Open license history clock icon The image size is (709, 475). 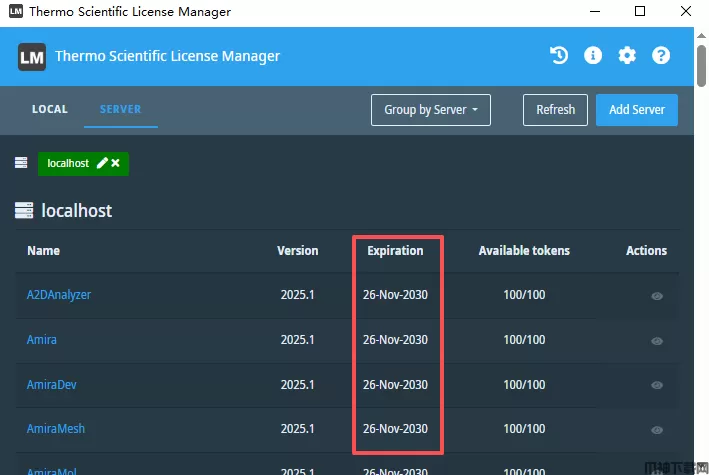click(559, 56)
